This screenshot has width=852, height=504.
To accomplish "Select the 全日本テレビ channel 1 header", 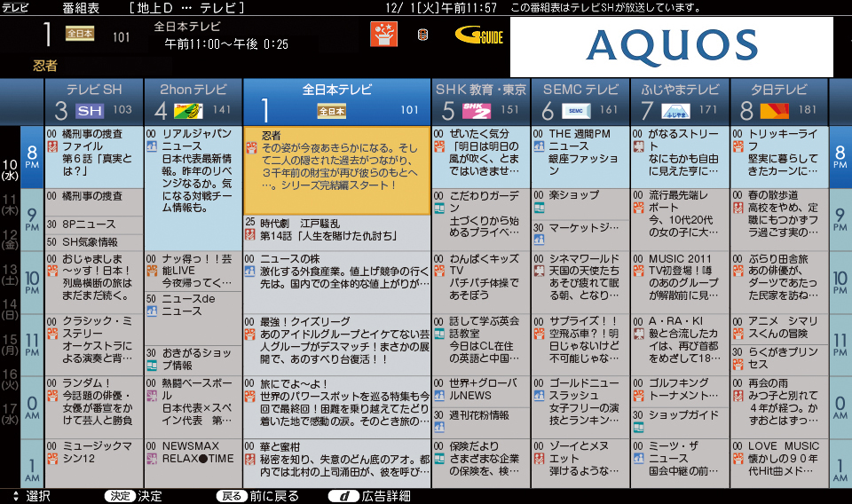I will pyautogui.click(x=337, y=102).
